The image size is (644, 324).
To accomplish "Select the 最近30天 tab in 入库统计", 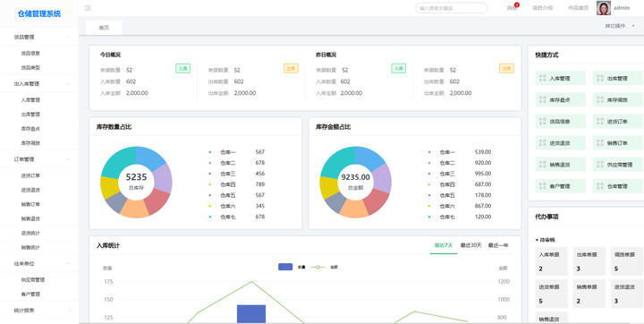I will tap(470, 245).
